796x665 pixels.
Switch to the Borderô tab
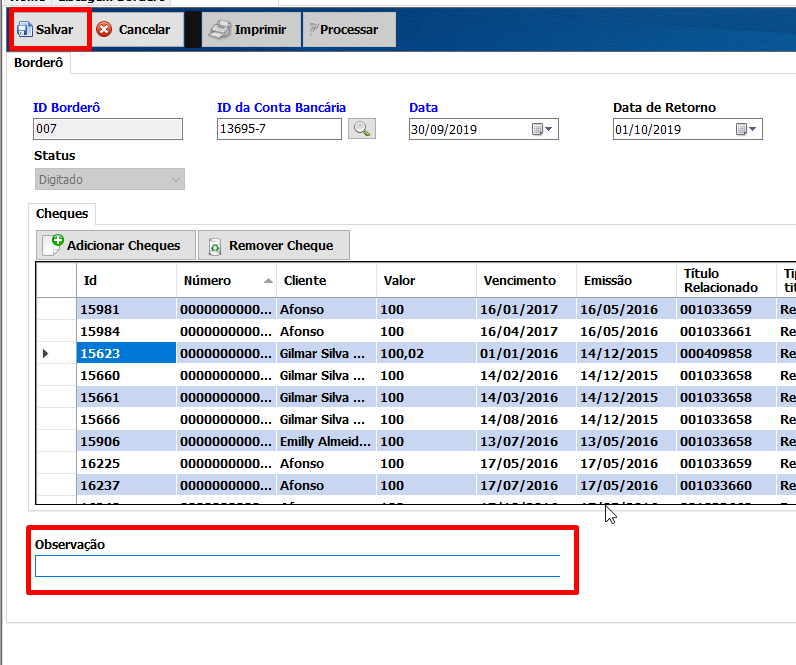pos(39,63)
